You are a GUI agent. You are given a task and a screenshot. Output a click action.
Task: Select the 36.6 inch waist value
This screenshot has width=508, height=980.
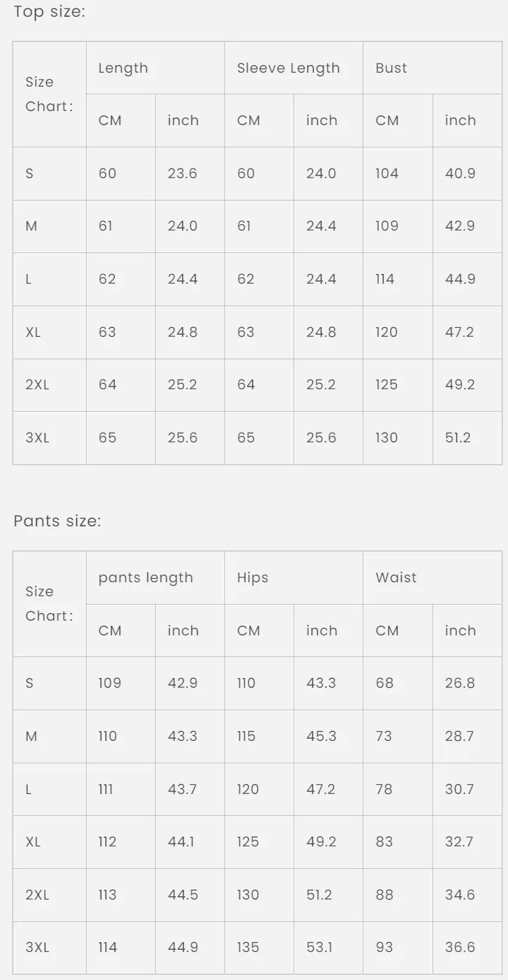click(x=460, y=947)
